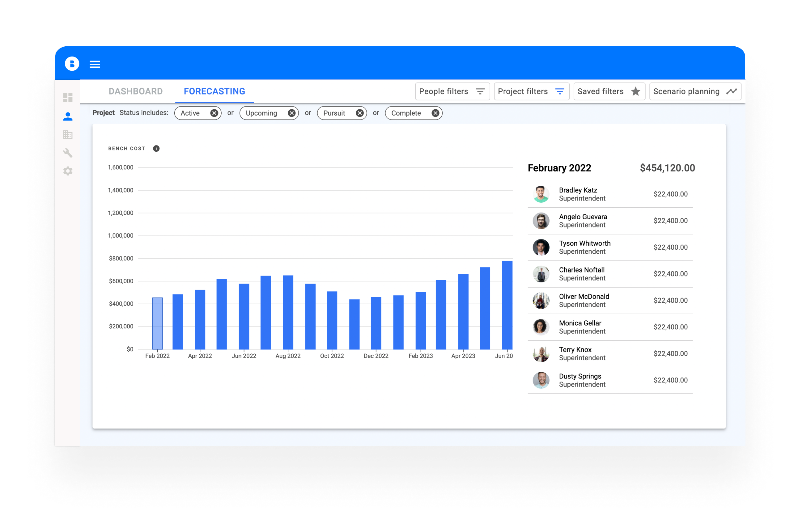
Task: Switch to the Dashboard tab
Action: pyautogui.click(x=135, y=91)
